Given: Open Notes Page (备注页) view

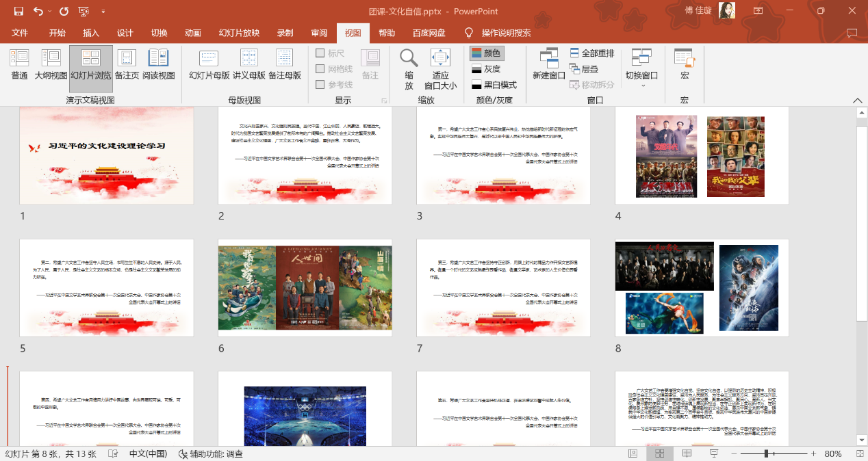Looking at the screenshot, I should [127, 65].
